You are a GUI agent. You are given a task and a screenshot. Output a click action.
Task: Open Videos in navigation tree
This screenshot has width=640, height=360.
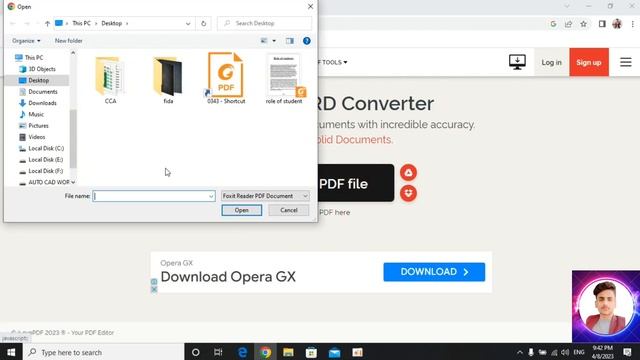[x=37, y=137]
